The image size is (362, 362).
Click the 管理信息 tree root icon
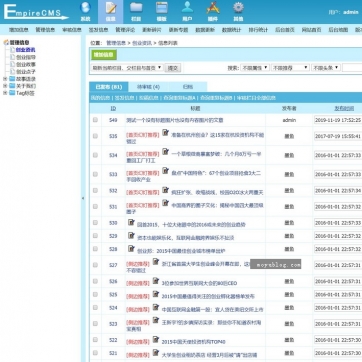point(6,43)
